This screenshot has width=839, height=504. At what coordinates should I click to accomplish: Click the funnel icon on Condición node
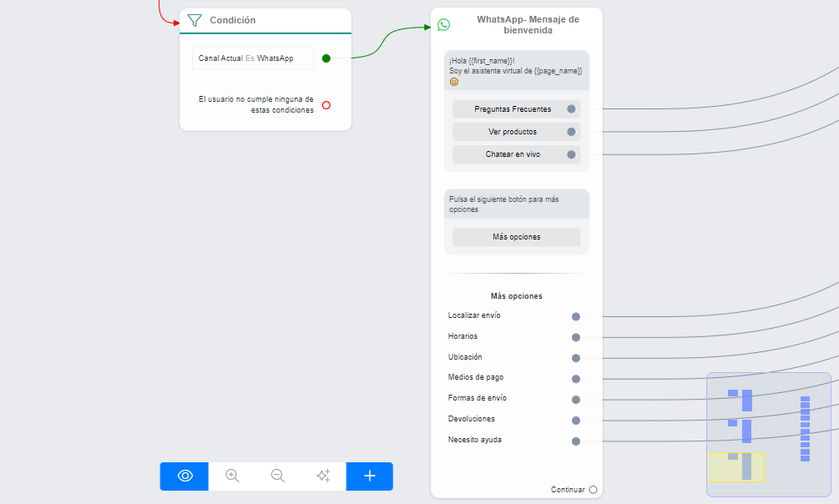point(195,20)
